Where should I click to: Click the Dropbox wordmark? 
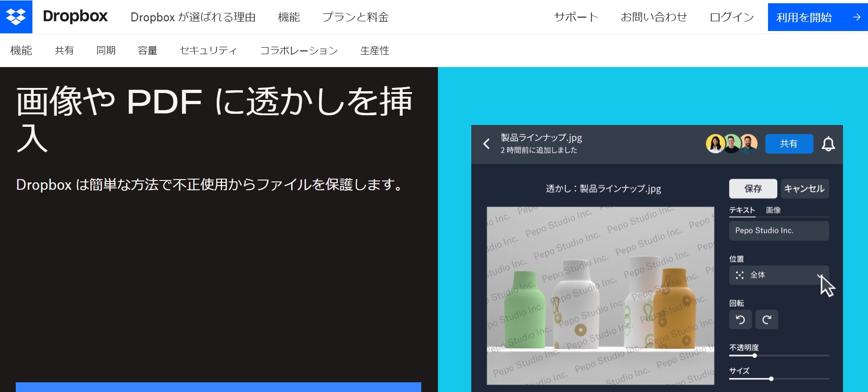75,17
